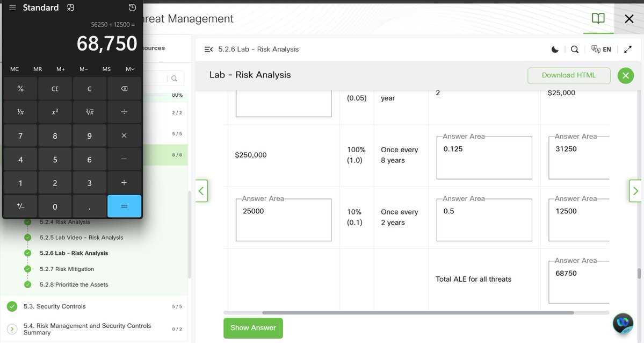Click the reciprocal 1/x key
The width and height of the screenshot is (644, 343).
click(x=20, y=112)
